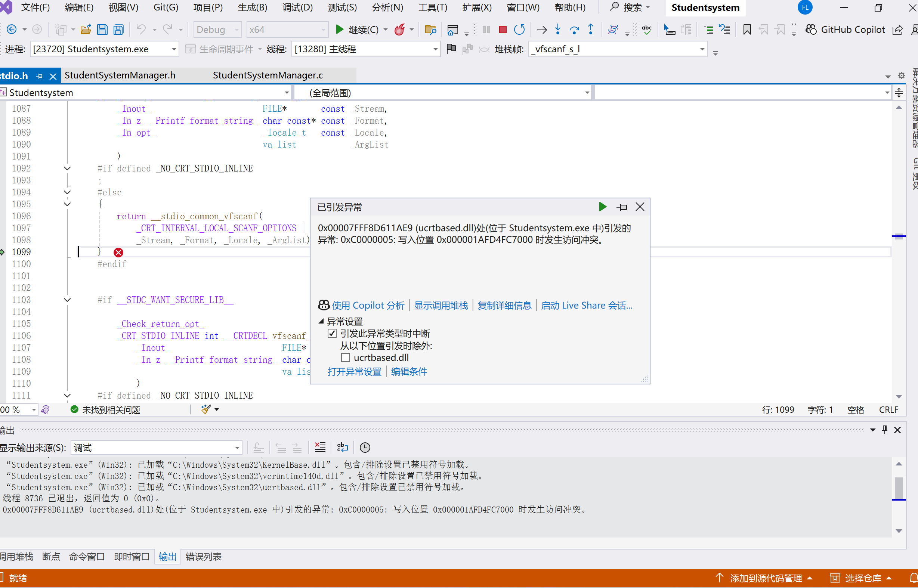Open the Debug configuration dropdown
918x588 pixels.
tap(217, 30)
